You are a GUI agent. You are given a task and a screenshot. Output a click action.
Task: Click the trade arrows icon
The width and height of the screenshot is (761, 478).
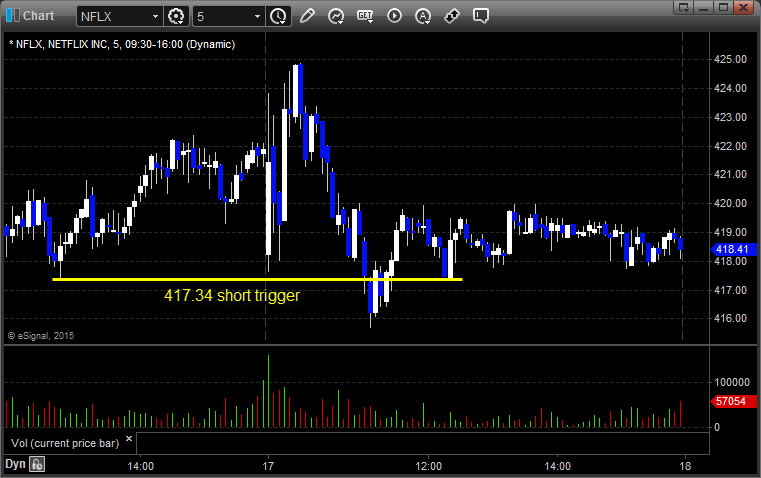tap(452, 16)
